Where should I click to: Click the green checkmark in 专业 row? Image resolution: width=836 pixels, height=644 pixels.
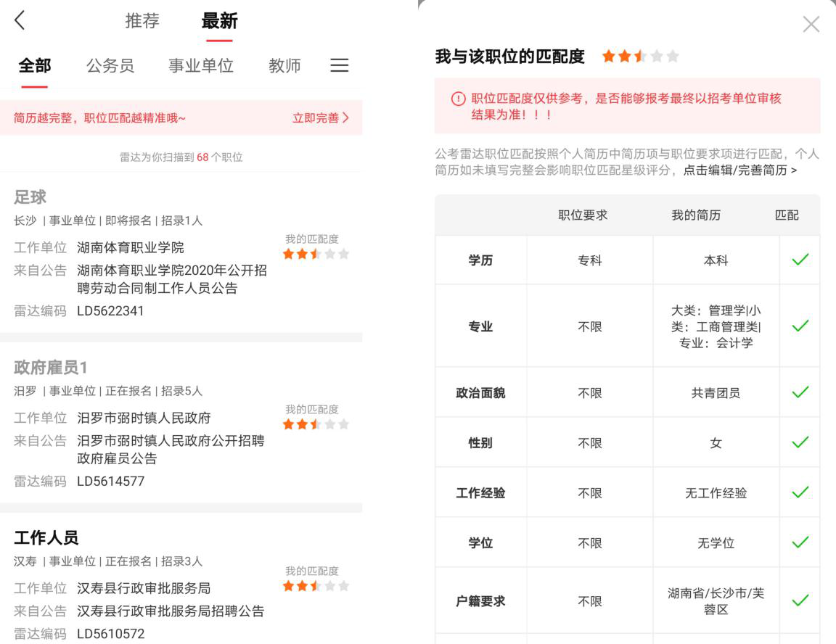click(800, 326)
